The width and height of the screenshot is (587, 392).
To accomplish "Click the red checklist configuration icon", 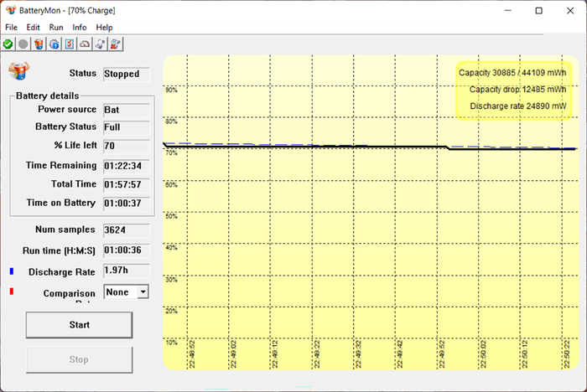I will click(x=70, y=44).
